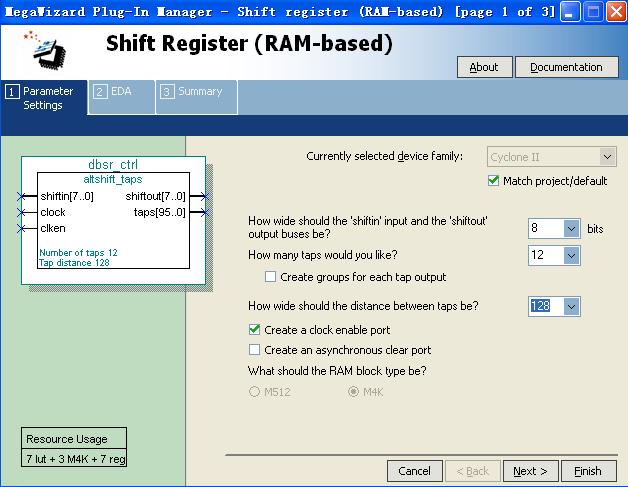Proceed with the Next button
The height and width of the screenshot is (487, 628).
click(x=530, y=471)
